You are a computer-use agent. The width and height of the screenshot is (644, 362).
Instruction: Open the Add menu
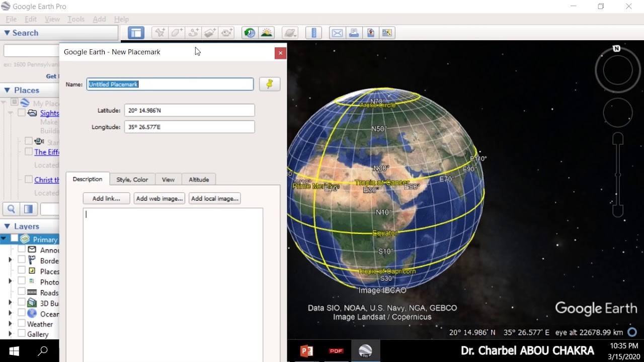coord(99,19)
